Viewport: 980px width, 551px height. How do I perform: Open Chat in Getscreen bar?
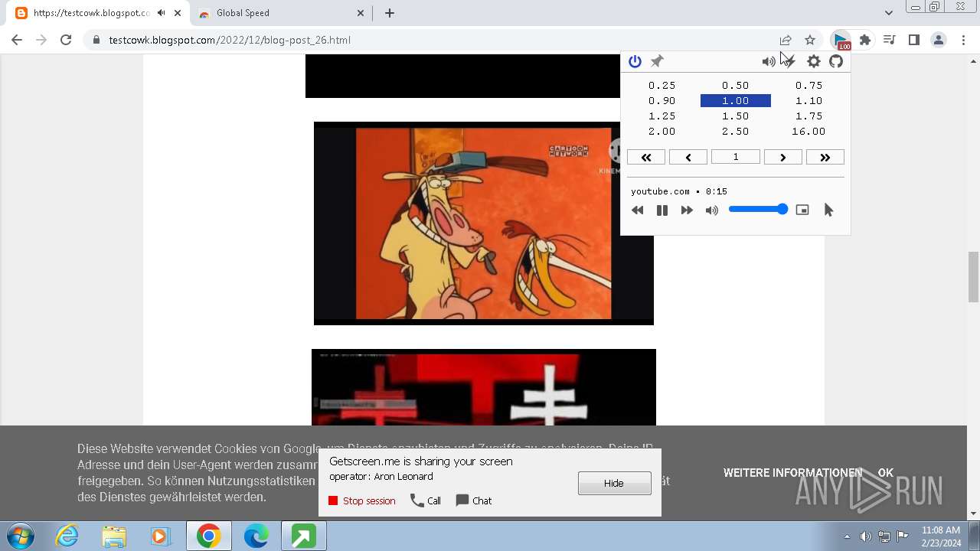tap(474, 500)
